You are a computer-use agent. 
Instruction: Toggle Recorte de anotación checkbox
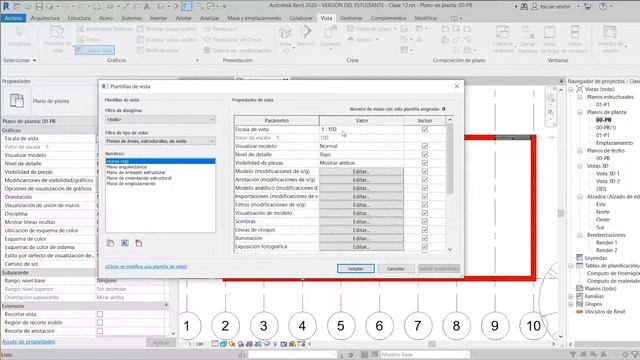pos(100,331)
